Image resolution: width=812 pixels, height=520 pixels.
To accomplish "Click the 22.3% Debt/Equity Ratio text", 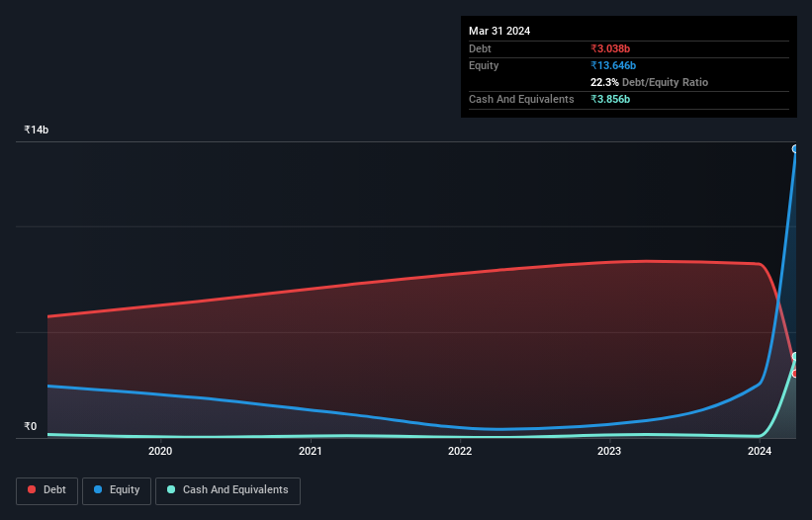I will (x=649, y=82).
